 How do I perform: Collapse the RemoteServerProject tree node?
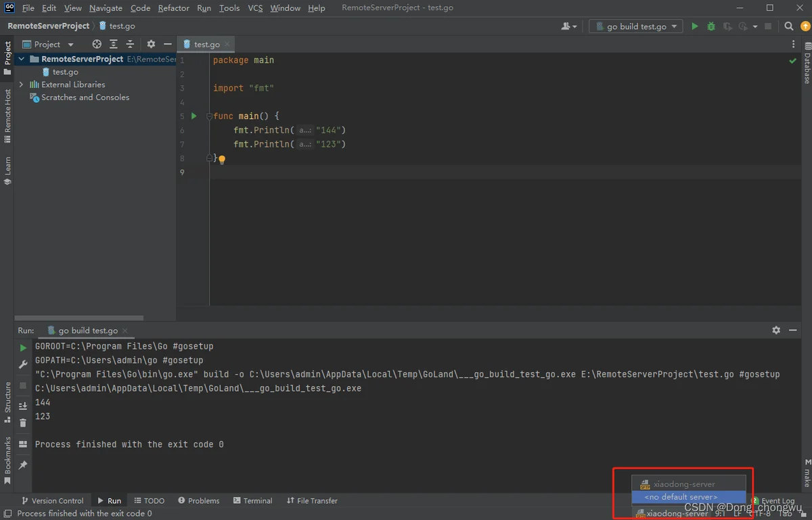22,59
